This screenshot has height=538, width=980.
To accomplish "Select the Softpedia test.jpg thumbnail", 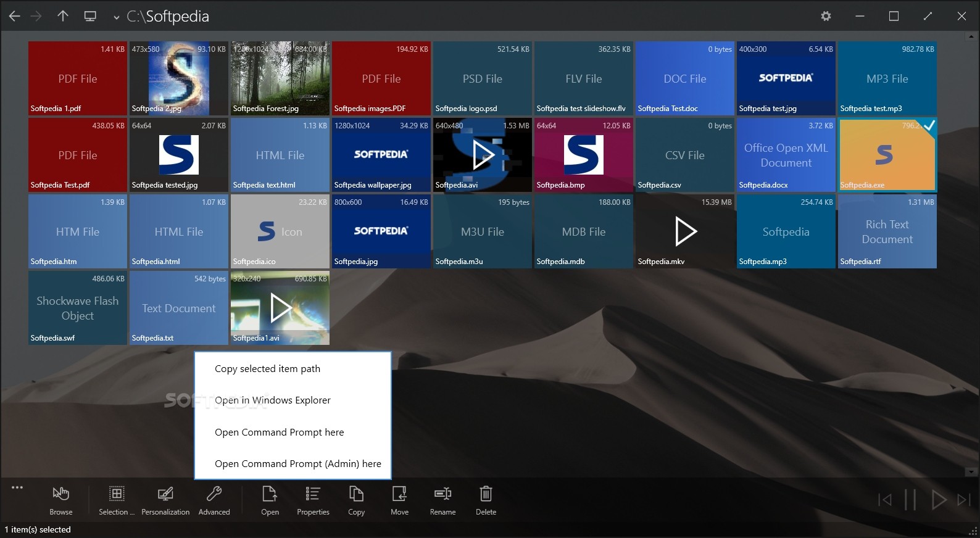I will click(786, 78).
